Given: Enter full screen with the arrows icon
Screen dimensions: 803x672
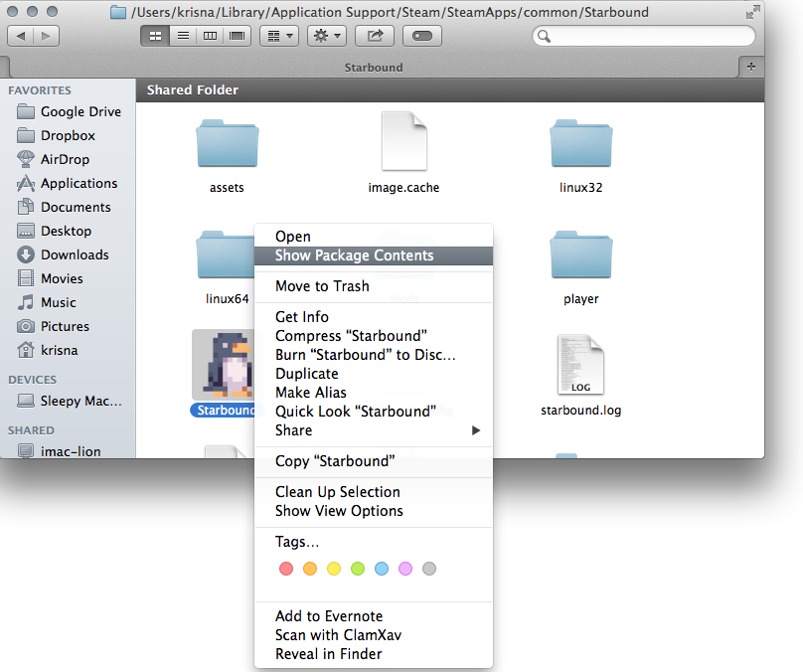Looking at the screenshot, I should pyautogui.click(x=752, y=12).
